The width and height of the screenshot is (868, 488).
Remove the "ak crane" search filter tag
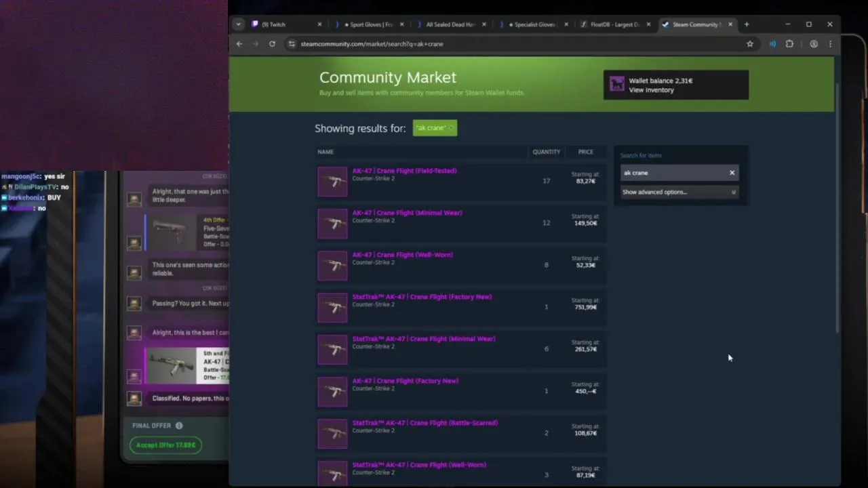[x=452, y=128]
